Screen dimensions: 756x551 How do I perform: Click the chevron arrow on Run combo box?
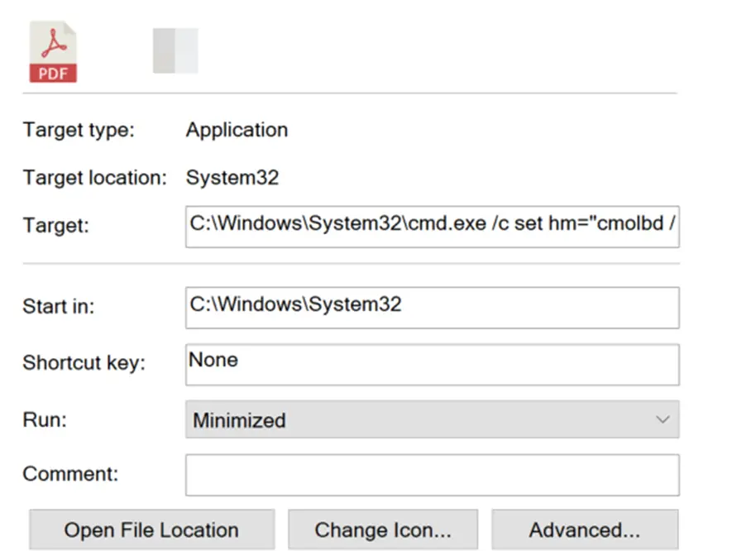click(663, 419)
